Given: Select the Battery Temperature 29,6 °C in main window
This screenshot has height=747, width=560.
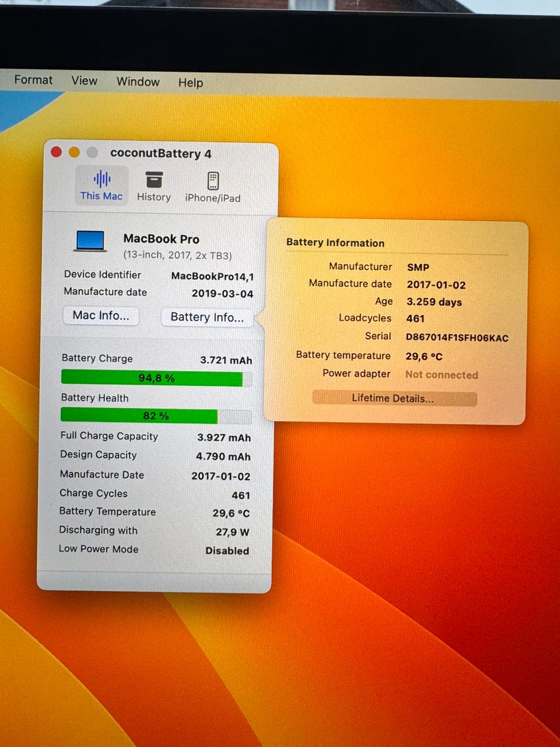Looking at the screenshot, I should (x=231, y=514).
